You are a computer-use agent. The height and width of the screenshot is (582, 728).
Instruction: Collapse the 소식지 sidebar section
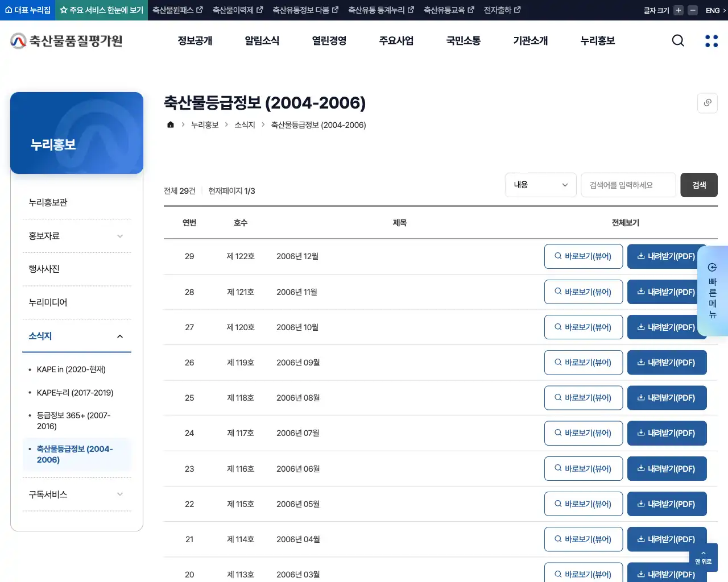(77, 336)
